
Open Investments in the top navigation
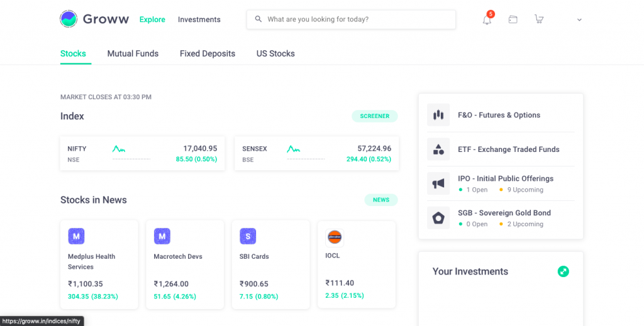199,19
